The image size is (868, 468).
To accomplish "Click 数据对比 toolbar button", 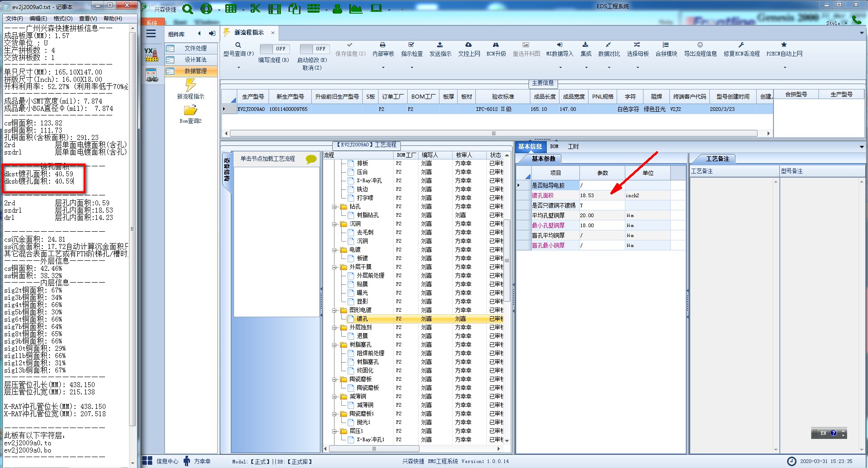I will 609,50.
